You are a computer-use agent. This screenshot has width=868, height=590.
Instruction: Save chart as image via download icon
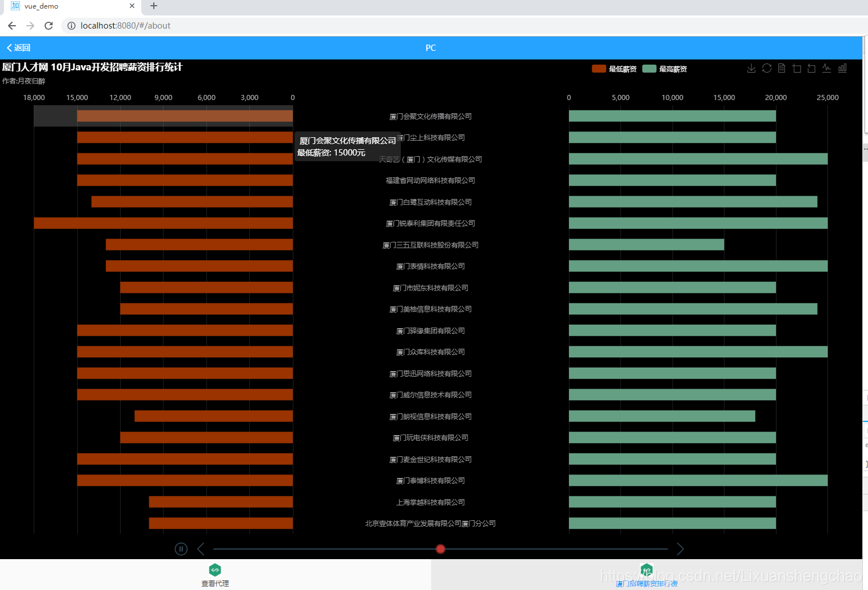click(751, 69)
